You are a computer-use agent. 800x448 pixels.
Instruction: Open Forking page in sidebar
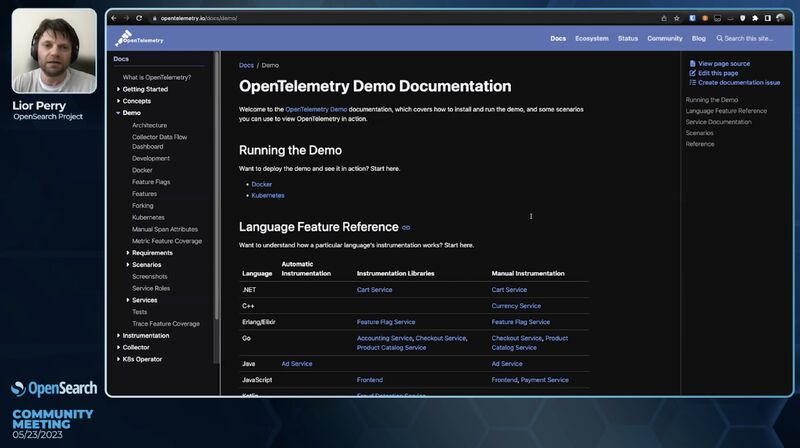click(x=142, y=206)
